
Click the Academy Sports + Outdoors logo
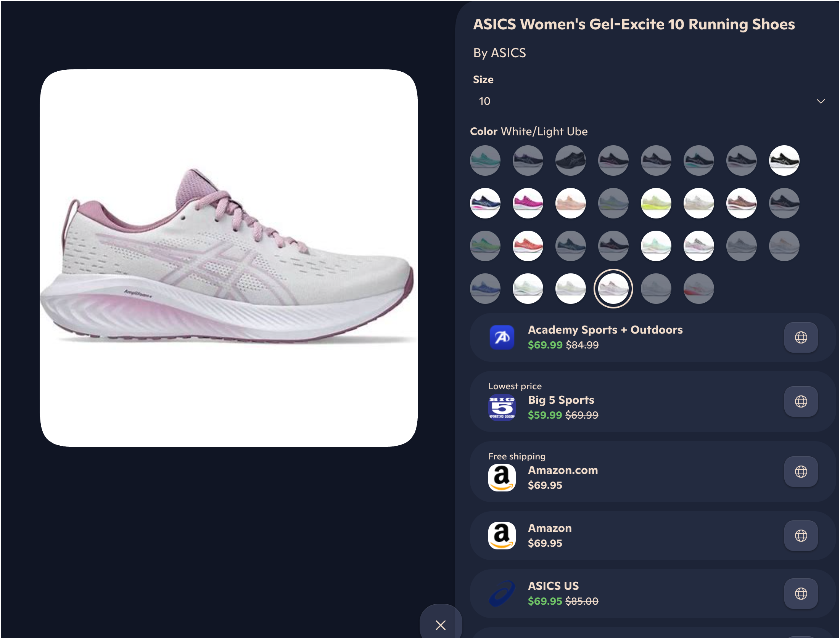pyautogui.click(x=502, y=337)
